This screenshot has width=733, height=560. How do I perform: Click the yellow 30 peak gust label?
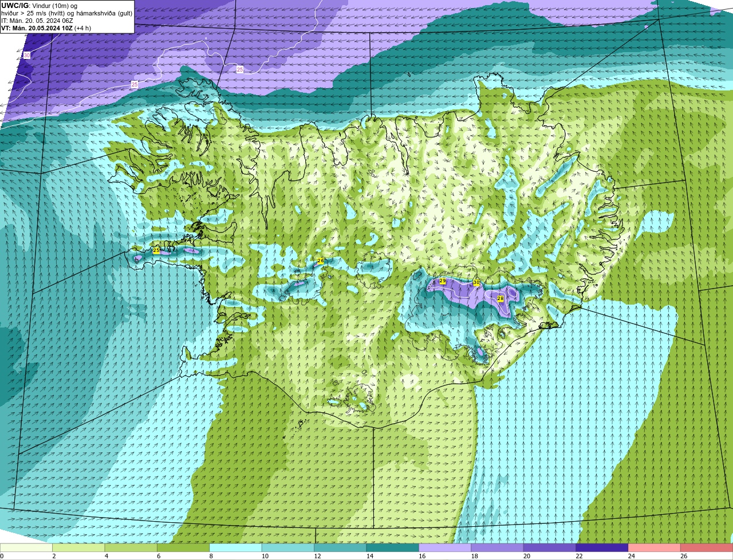pos(476,283)
